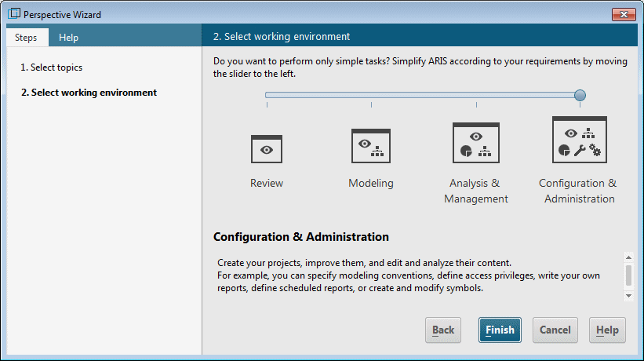Viewport: 644px width, 361px height.
Task: Close the Perspective Wizard window
Action: pos(624,14)
